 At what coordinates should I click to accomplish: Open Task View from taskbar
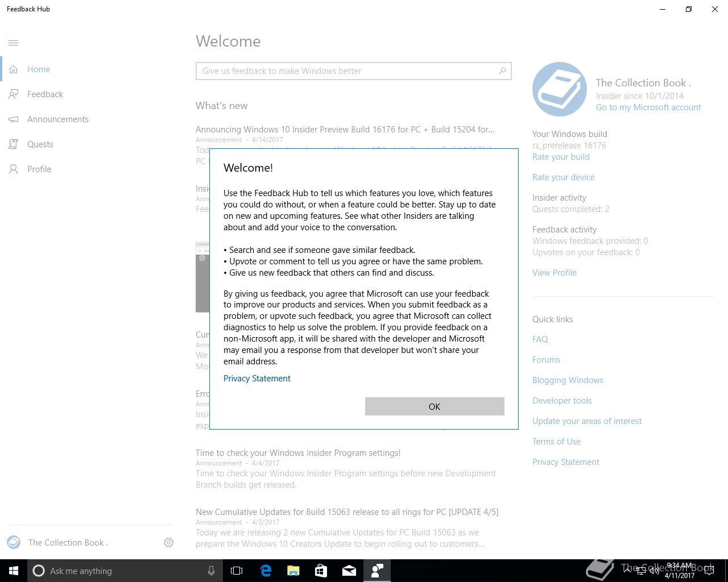(237, 571)
